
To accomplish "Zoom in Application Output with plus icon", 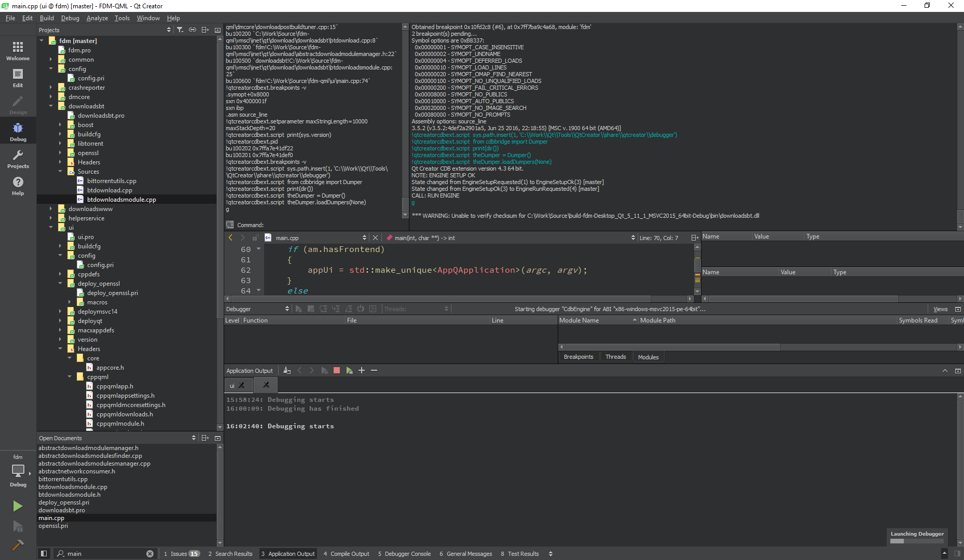I will (362, 370).
